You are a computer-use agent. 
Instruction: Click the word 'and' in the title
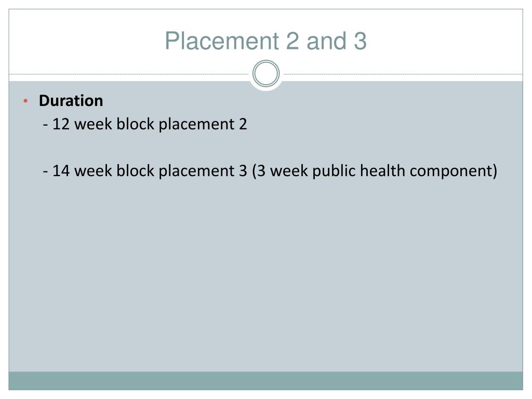coord(326,41)
